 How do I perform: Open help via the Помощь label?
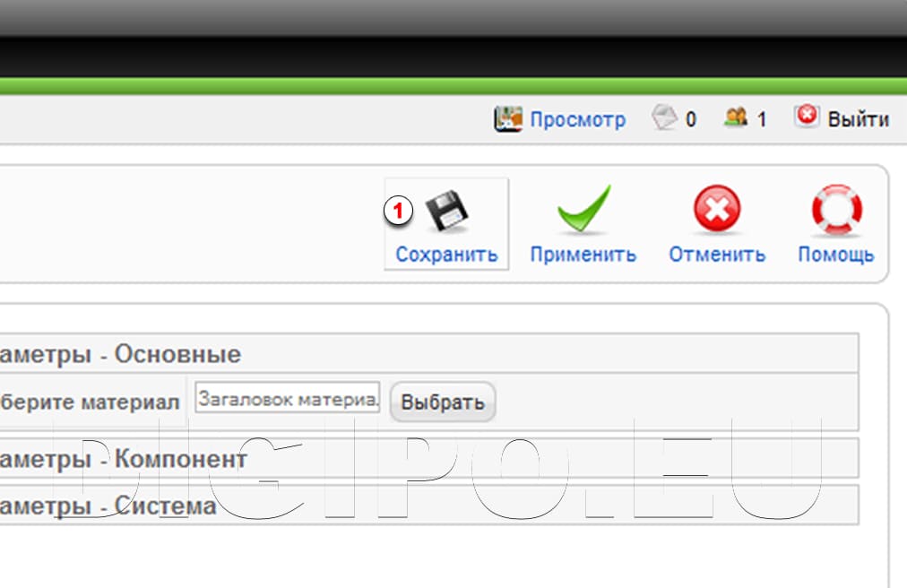click(x=835, y=253)
